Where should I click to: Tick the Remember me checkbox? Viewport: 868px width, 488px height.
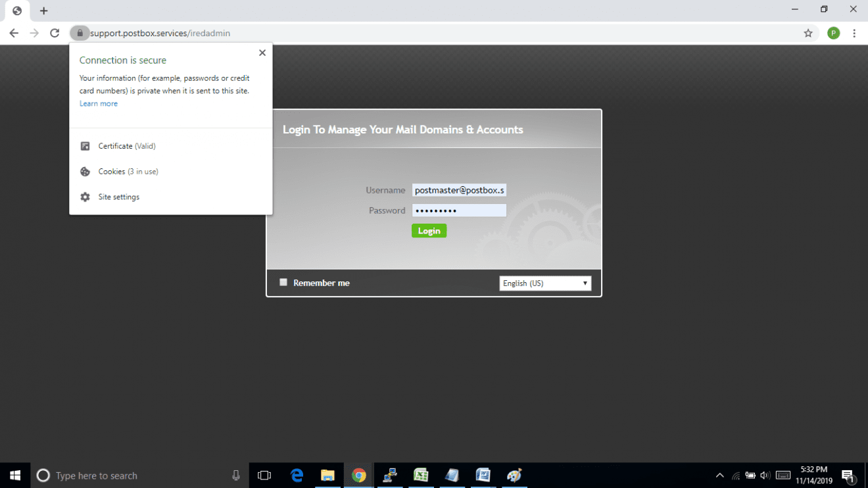point(283,282)
